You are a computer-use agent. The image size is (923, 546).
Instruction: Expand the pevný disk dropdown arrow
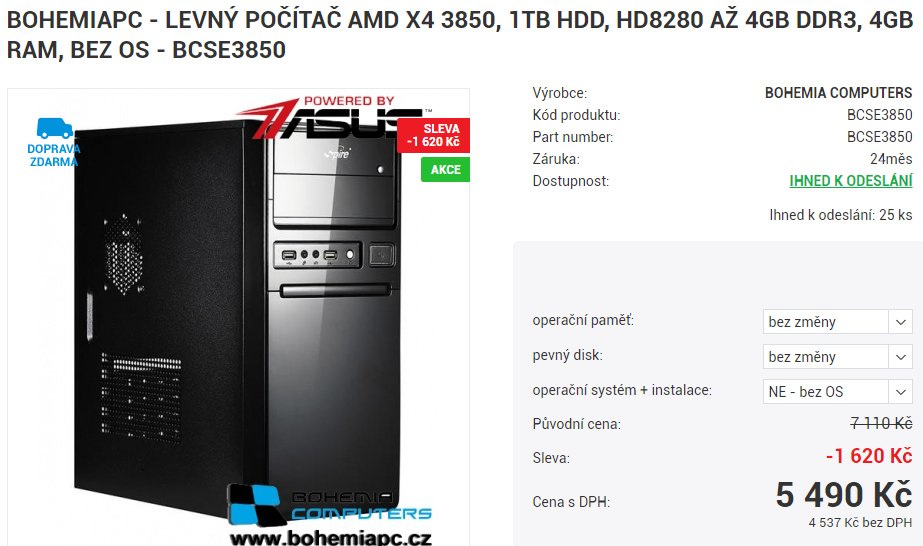[900, 357]
